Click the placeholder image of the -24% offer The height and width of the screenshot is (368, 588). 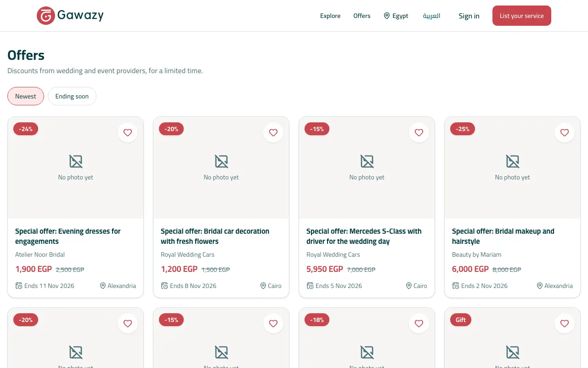click(x=76, y=167)
